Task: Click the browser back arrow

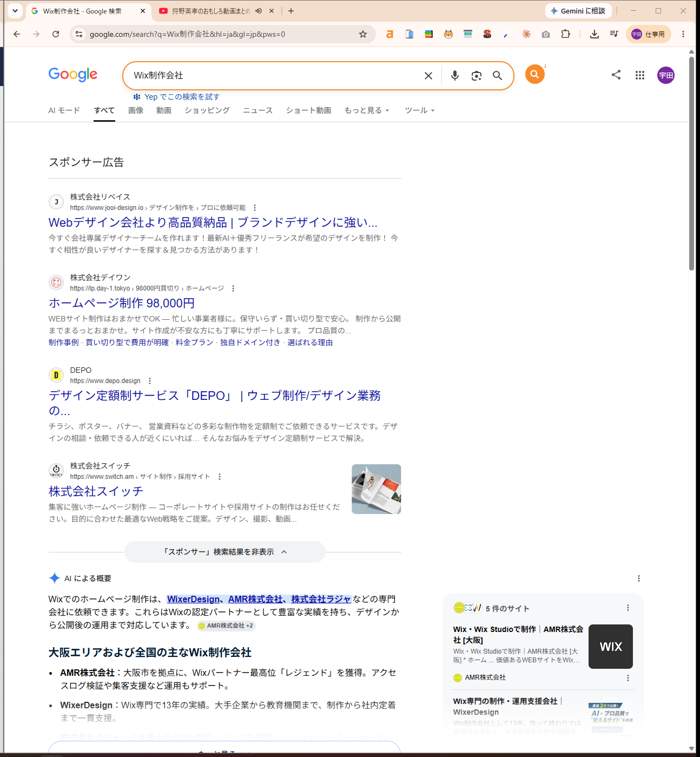Action: [x=17, y=34]
